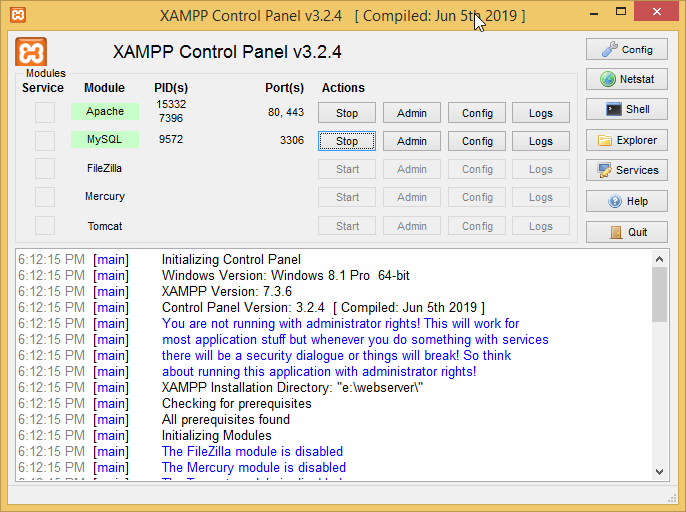Click the log scrollbar down arrow
The height and width of the screenshot is (512, 686).
[x=659, y=472]
